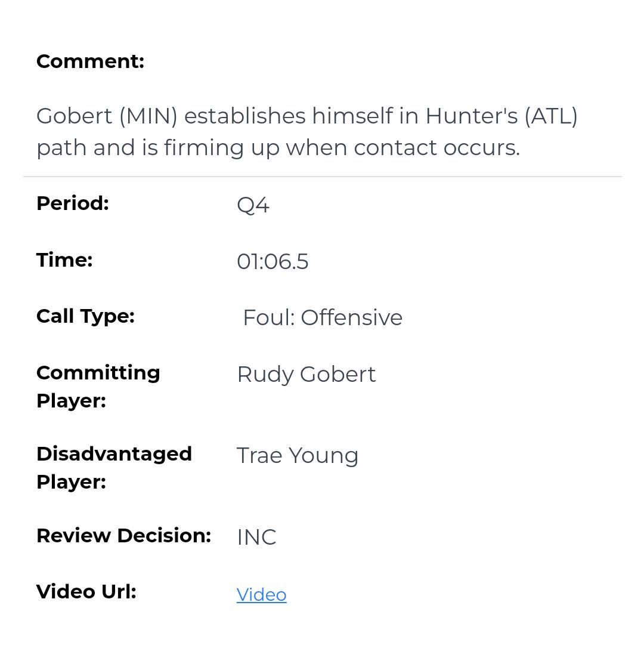Viewport: 644px width, 667px height.
Task: Click Hunter's (ATL) in the comment text
Action: [501, 116]
